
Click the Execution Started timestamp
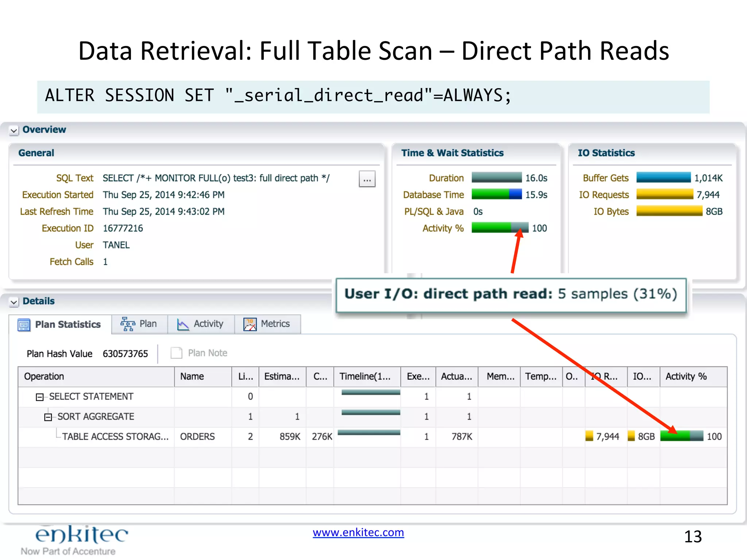point(163,195)
